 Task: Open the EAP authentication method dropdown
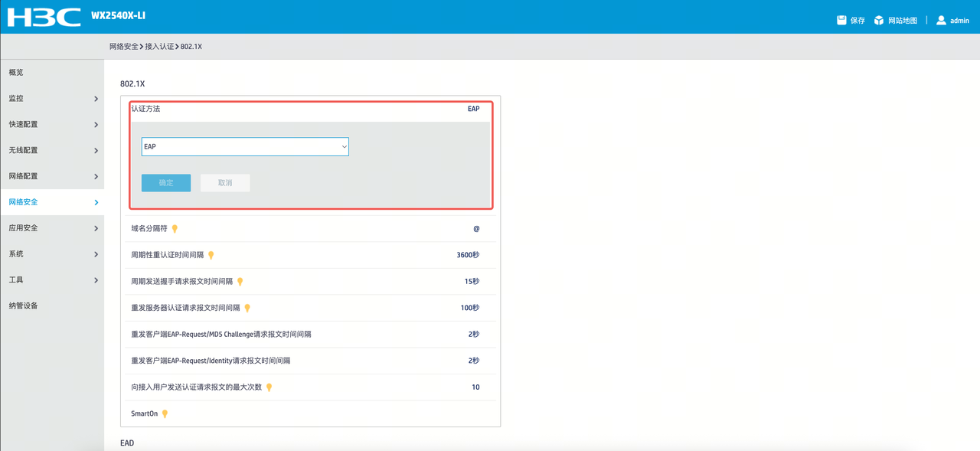(x=245, y=146)
